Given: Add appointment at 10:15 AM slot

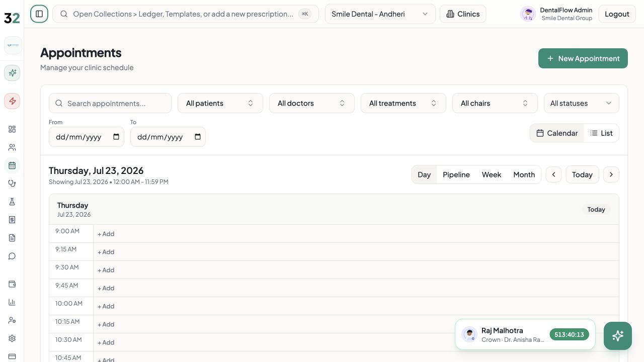Looking at the screenshot, I should (106, 324).
